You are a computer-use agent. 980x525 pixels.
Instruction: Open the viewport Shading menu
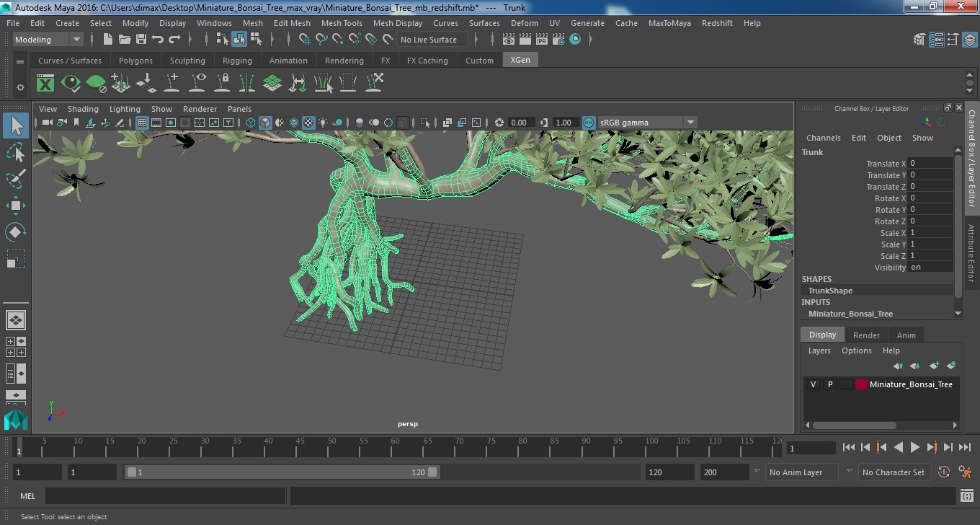click(83, 109)
